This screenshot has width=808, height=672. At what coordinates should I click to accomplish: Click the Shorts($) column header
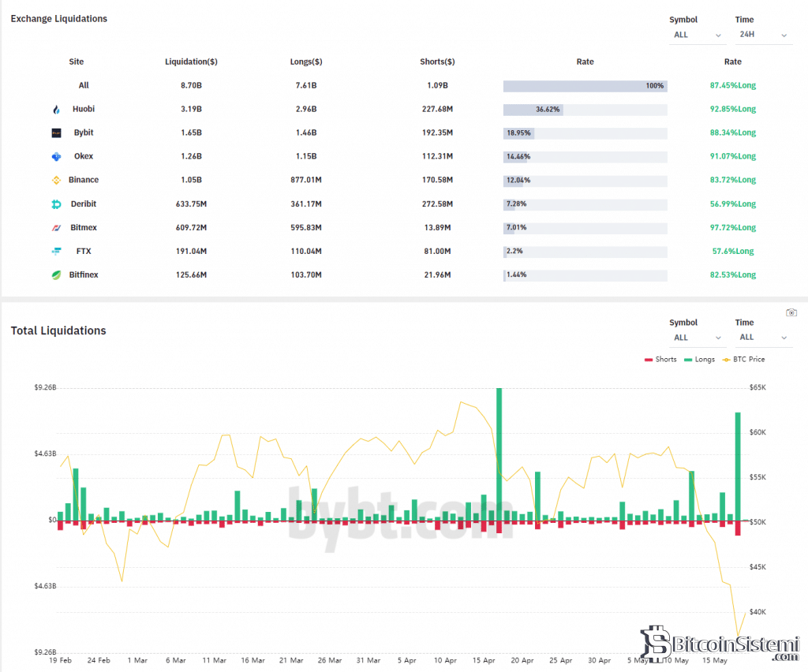pos(437,62)
